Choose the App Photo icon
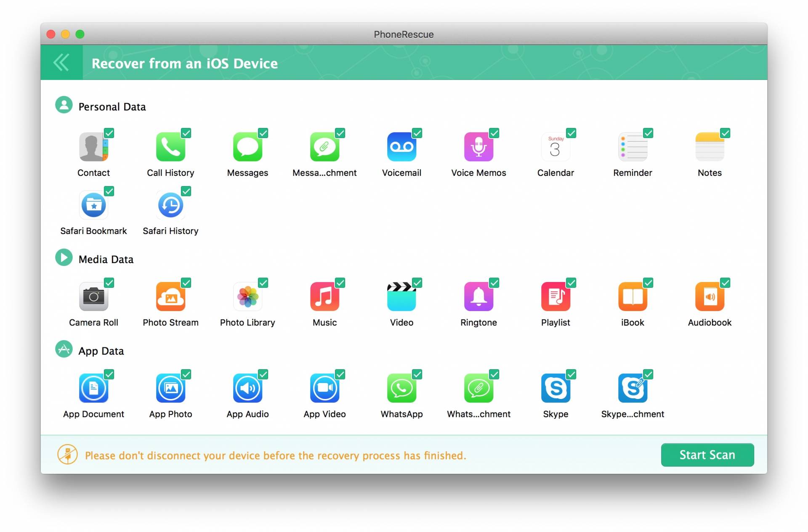808x532 pixels. coord(170,388)
